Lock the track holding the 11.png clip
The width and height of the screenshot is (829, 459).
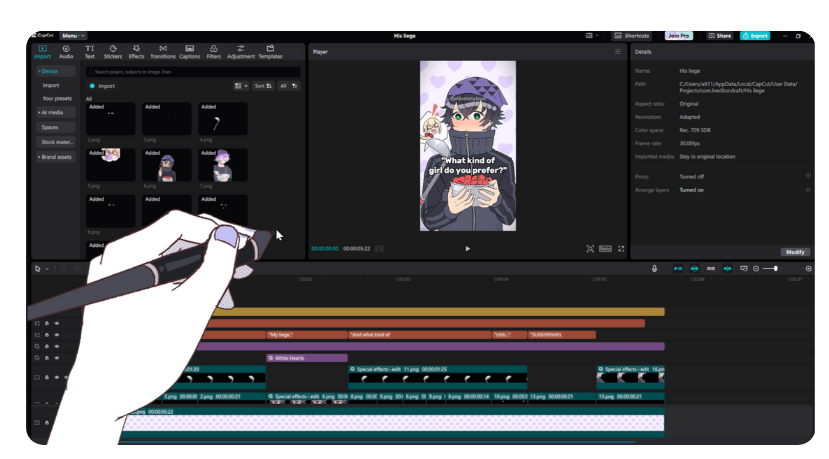tap(47, 378)
